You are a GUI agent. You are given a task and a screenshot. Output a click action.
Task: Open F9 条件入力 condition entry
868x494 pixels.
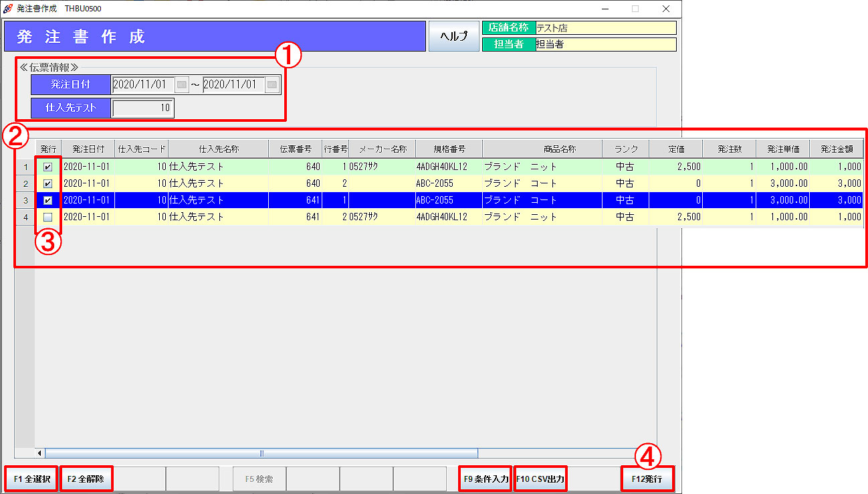(485, 479)
